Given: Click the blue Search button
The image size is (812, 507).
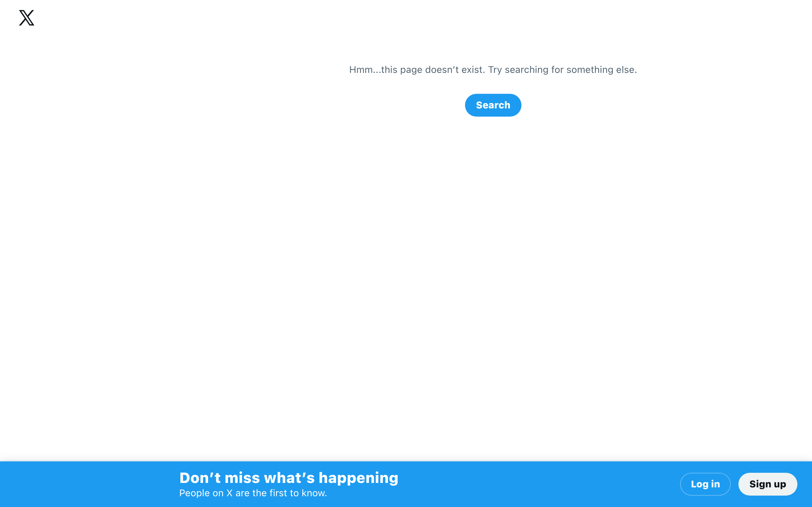Looking at the screenshot, I should click(493, 105).
